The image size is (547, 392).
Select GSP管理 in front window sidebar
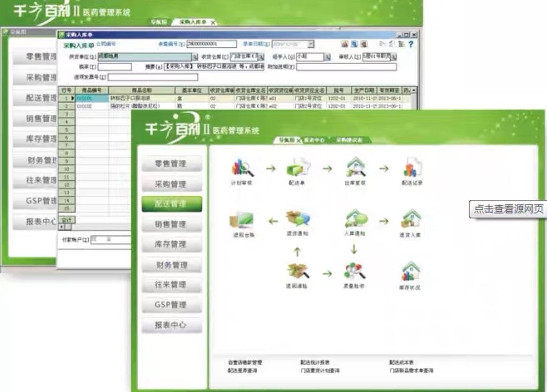(172, 305)
